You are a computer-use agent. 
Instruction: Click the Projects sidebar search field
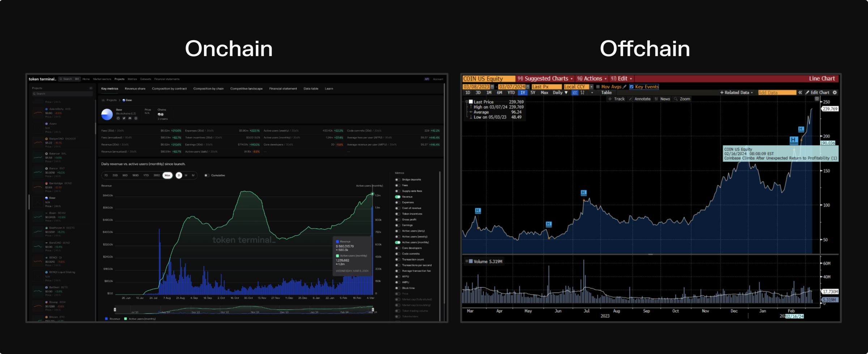click(x=62, y=94)
